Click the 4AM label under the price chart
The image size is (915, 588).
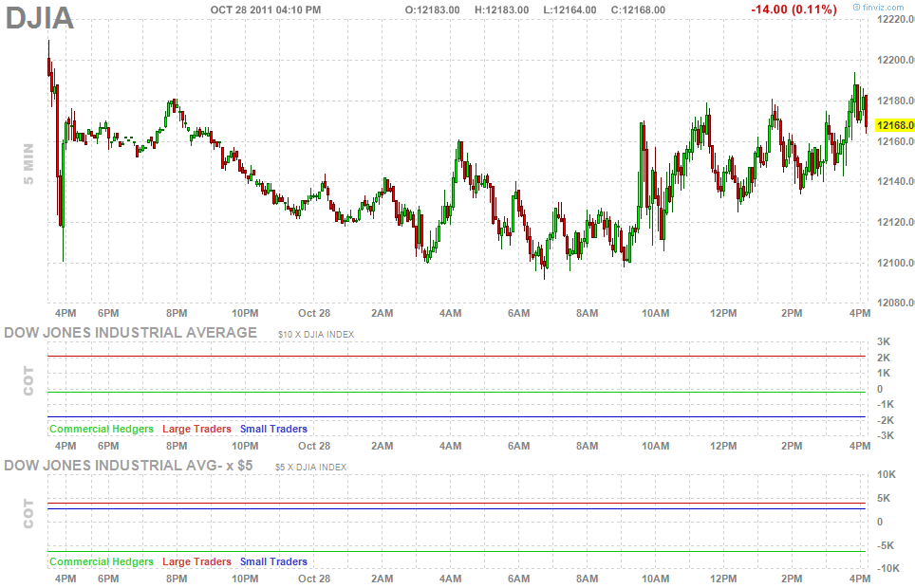[451, 313]
